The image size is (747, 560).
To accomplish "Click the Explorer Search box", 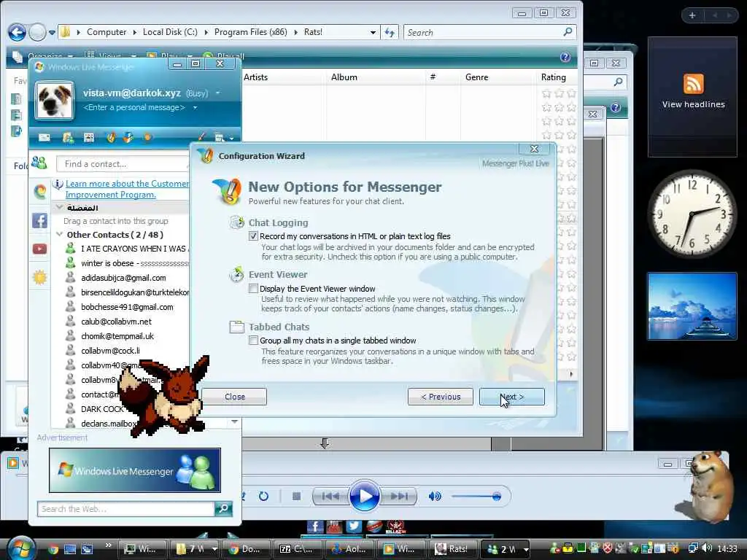I will 489,32.
